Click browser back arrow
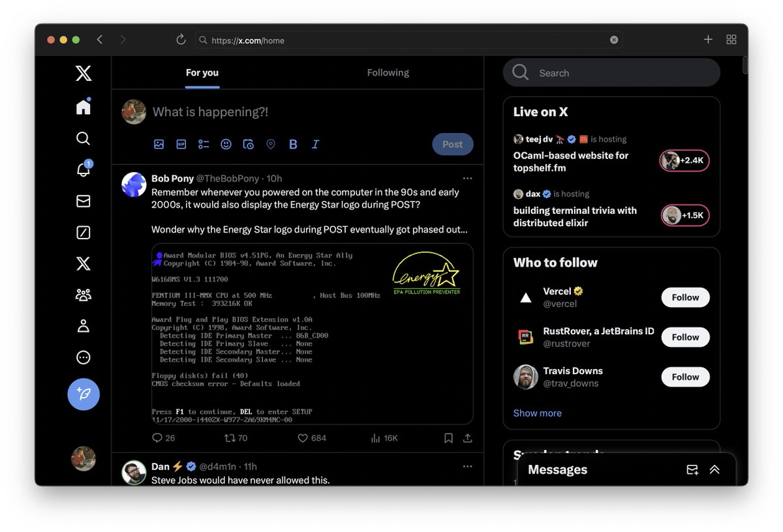Image resolution: width=783 pixels, height=532 pixels. pyautogui.click(x=100, y=40)
